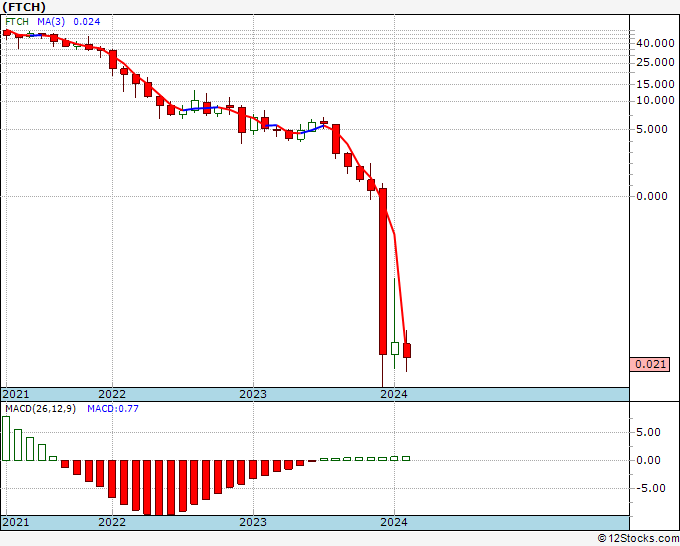The height and width of the screenshot is (546, 680).
Task: Click the current price tag 0.021
Action: tap(650, 364)
